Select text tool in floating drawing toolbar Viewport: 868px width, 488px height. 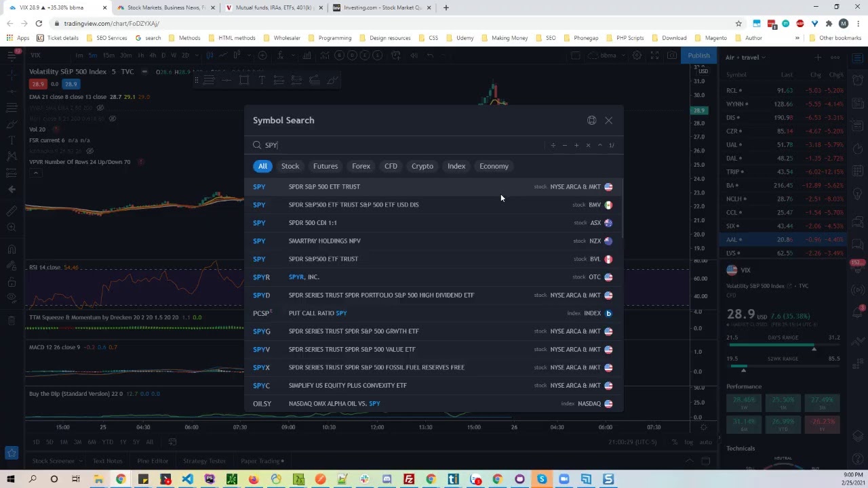pos(261,80)
